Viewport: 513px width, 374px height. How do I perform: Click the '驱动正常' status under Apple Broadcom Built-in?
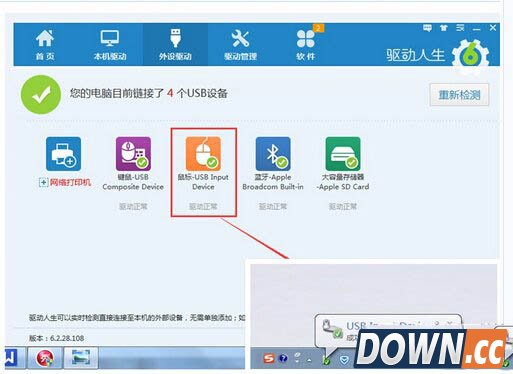pyautogui.click(x=273, y=207)
